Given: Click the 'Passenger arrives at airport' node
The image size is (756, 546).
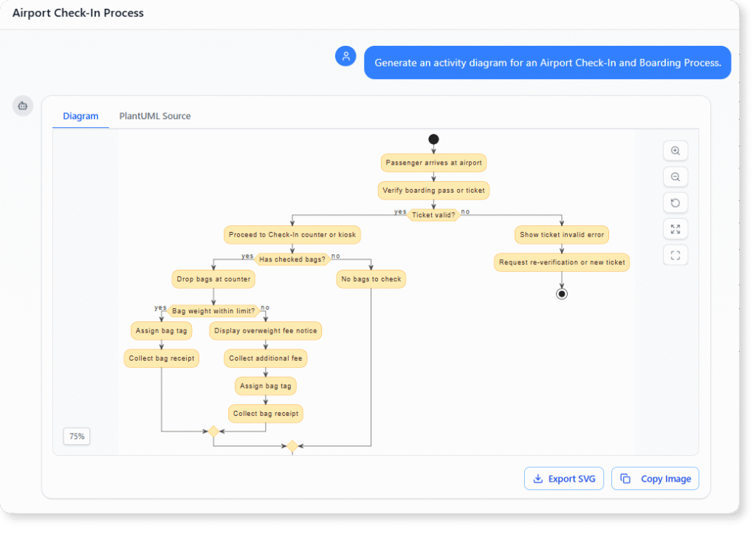Looking at the screenshot, I should [433, 163].
